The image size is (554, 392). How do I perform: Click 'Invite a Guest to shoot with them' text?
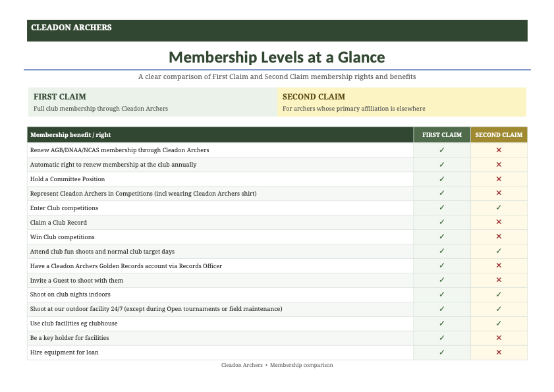coord(76,280)
